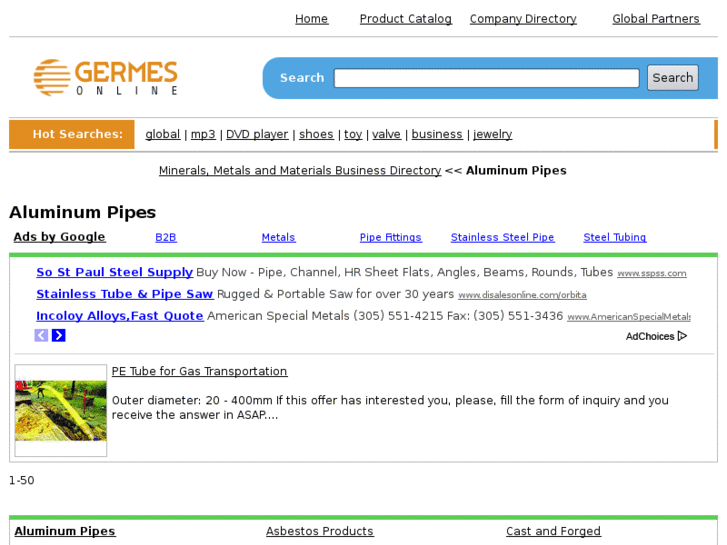The image size is (727, 545).
Task: Open the Aluminum Pipes category link
Action: (x=65, y=531)
